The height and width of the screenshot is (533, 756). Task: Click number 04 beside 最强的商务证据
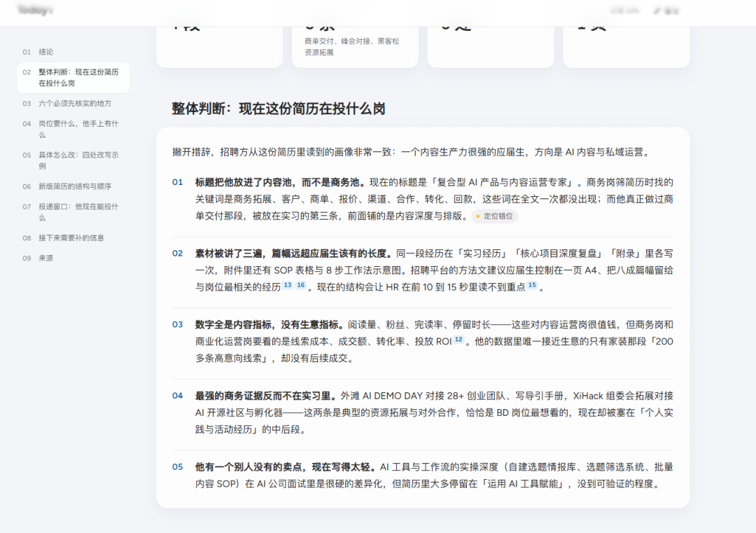click(177, 396)
